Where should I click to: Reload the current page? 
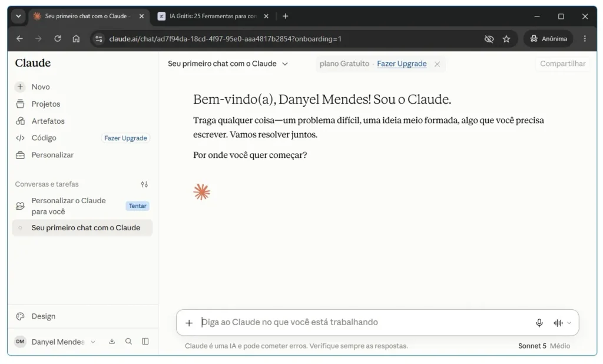[57, 39]
